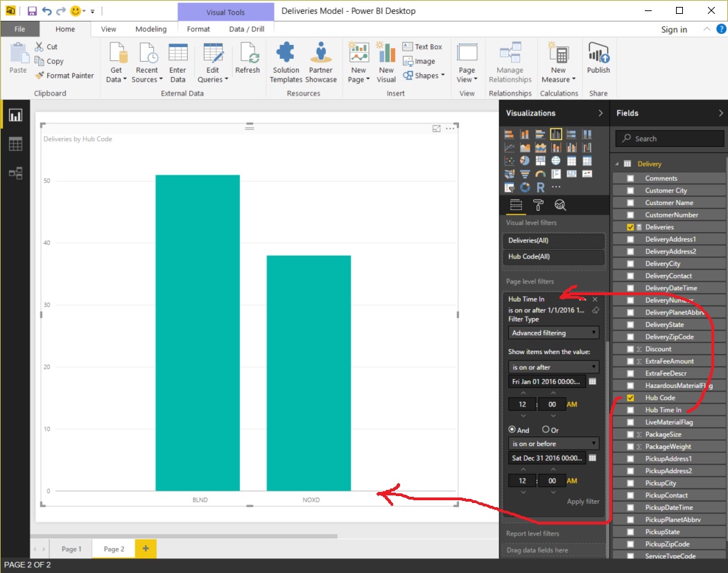Open Partner Showcase
The width and height of the screenshot is (728, 573).
click(x=321, y=62)
